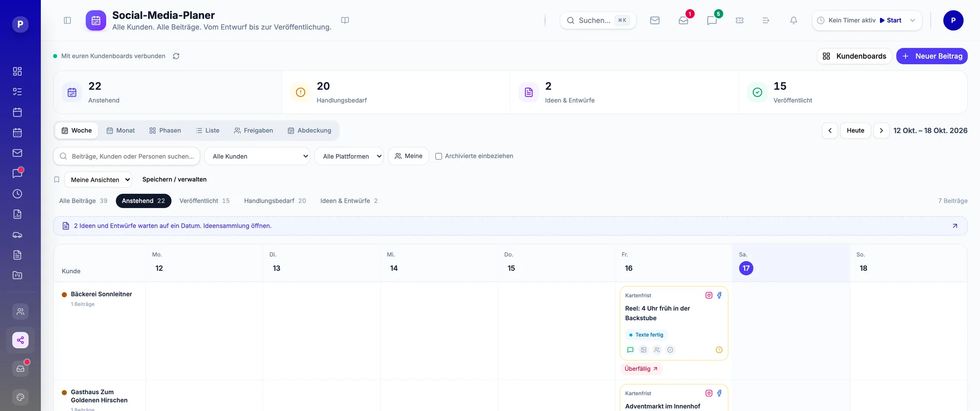Click warning icon on Backstube reel card

tap(719, 350)
